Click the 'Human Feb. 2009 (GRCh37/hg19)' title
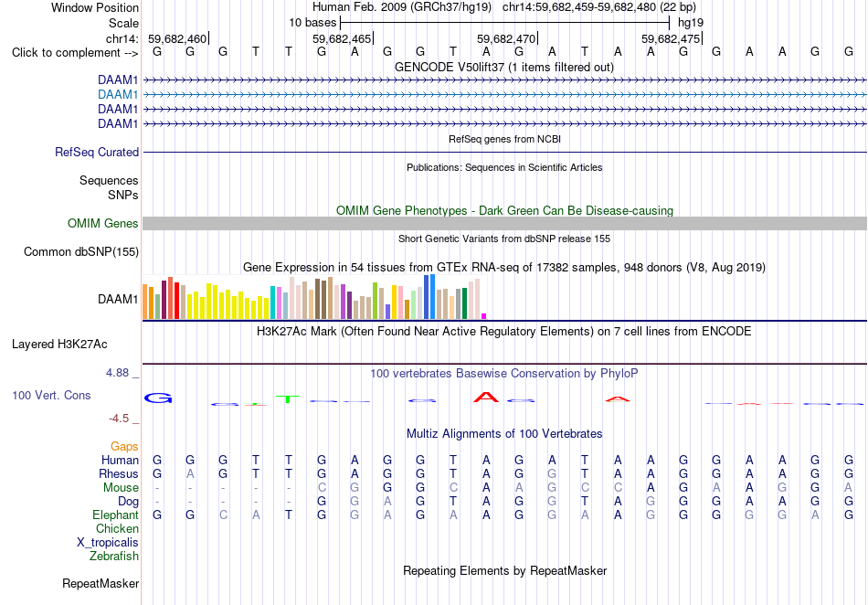This screenshot has height=605, width=868. click(x=402, y=7)
